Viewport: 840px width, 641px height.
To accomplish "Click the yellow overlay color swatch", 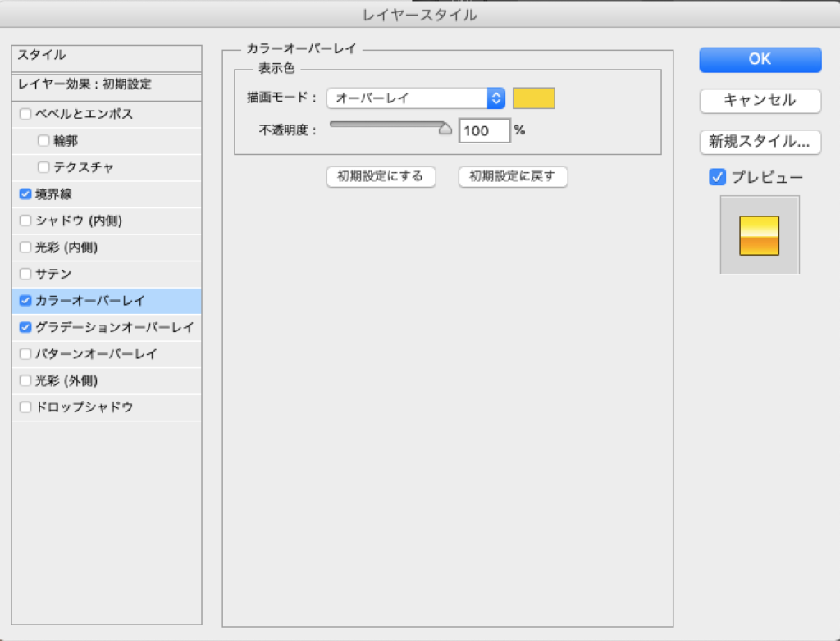I will pyautogui.click(x=533, y=98).
